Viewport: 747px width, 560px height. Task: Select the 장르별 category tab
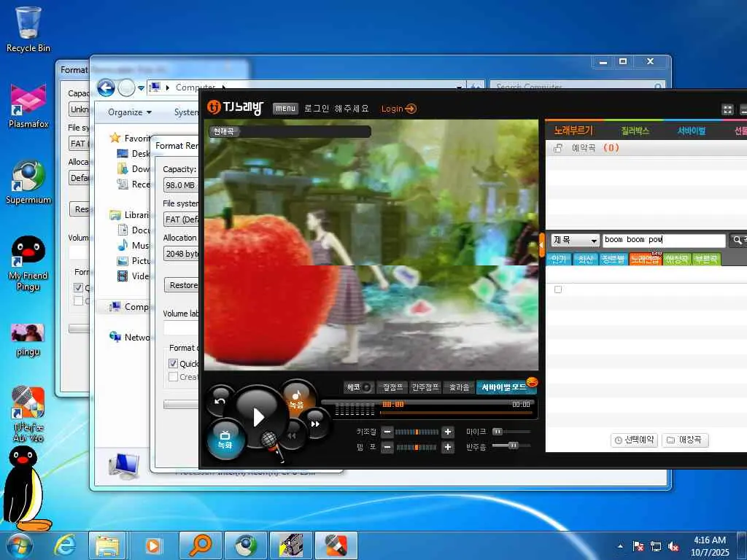click(613, 259)
